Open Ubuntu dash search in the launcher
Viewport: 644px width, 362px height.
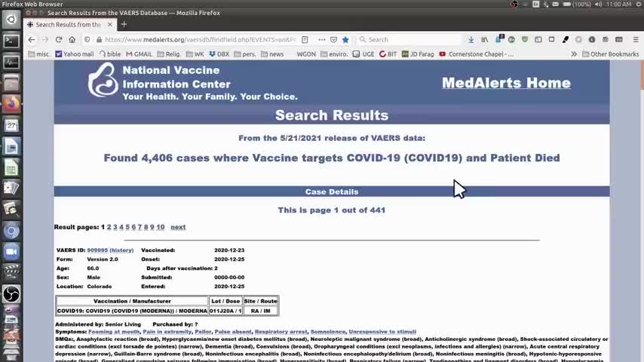11,20
